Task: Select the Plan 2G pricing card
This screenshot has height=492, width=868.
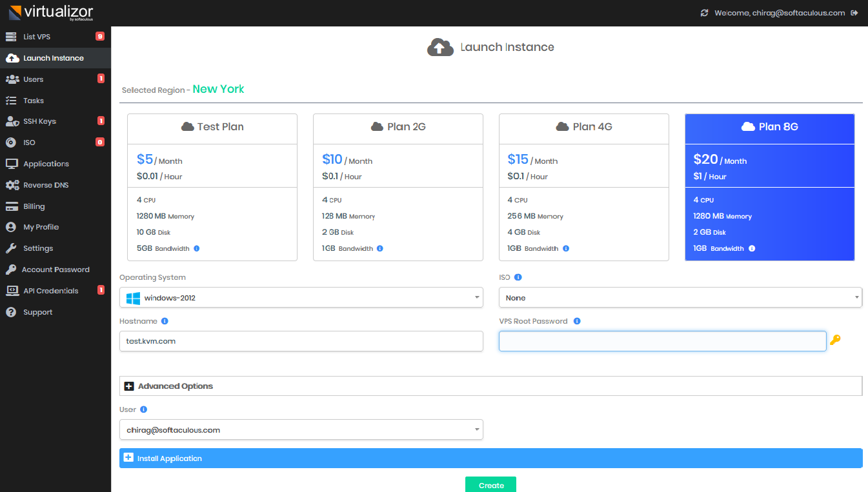Action: click(x=398, y=187)
